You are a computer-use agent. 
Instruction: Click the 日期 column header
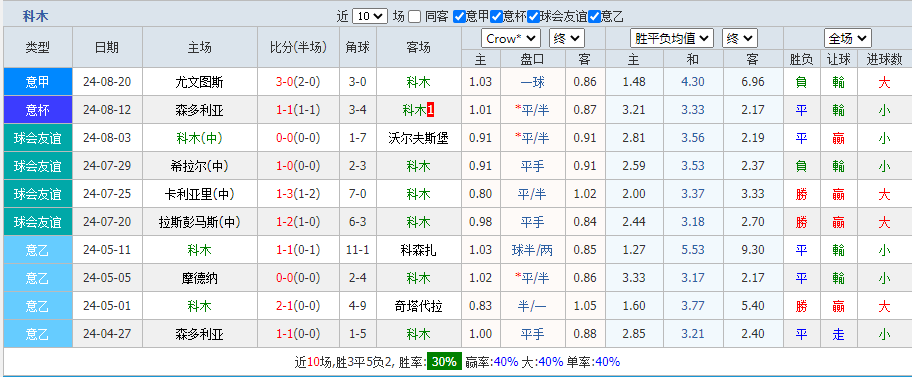(x=107, y=48)
